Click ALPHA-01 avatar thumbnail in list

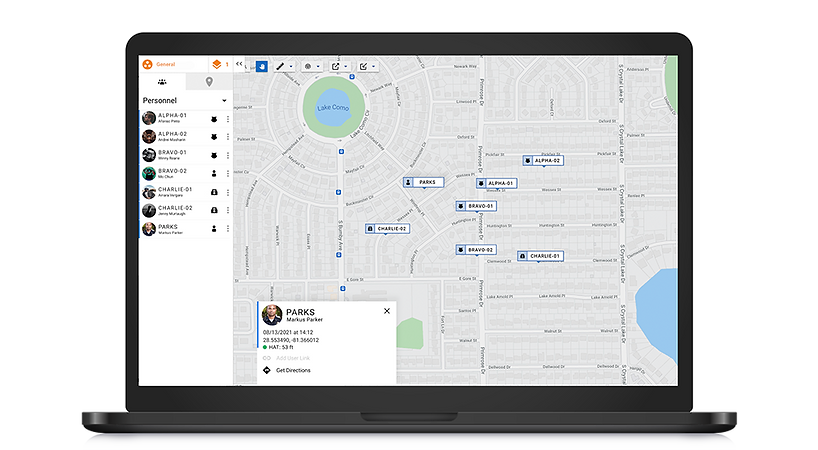click(149, 118)
